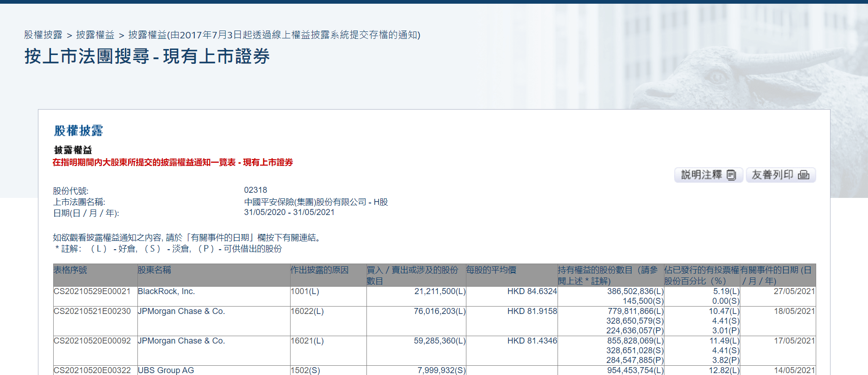Click the 友善列印 print button
The image size is (868, 375).
[x=781, y=175]
